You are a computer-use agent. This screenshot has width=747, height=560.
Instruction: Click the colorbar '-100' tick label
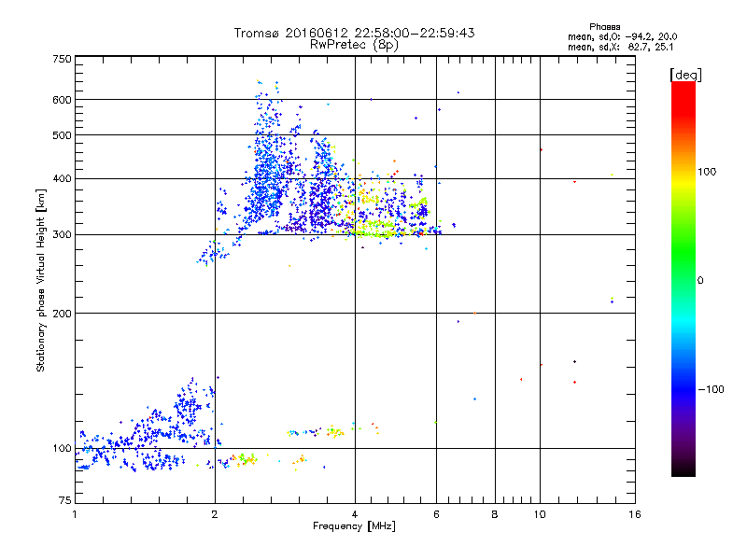pos(712,389)
